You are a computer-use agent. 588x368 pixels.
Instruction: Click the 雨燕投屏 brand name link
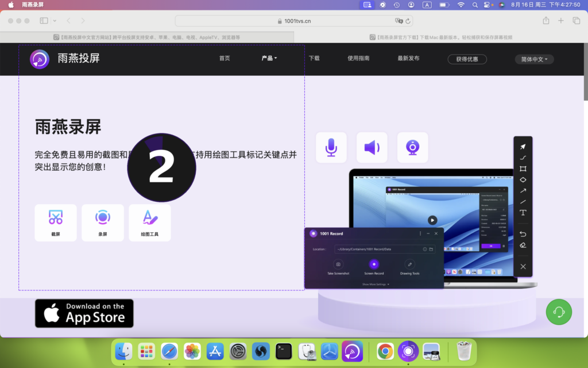pos(79,58)
